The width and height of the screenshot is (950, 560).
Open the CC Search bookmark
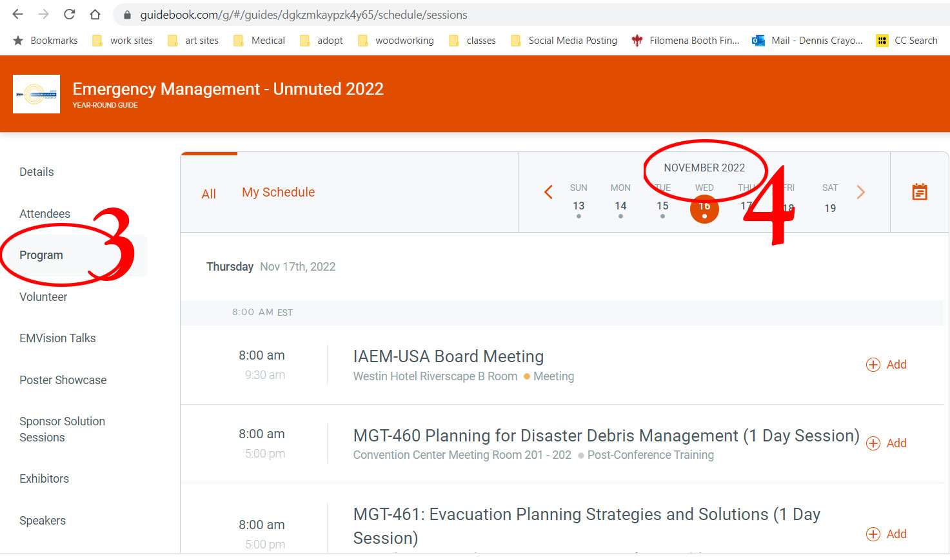click(x=907, y=41)
